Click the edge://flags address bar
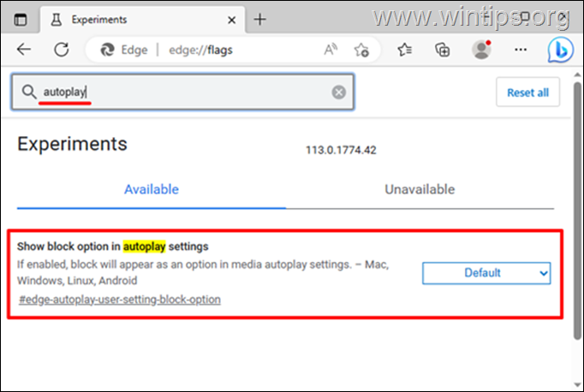Image resolution: width=584 pixels, height=392 pixels. [x=233, y=50]
